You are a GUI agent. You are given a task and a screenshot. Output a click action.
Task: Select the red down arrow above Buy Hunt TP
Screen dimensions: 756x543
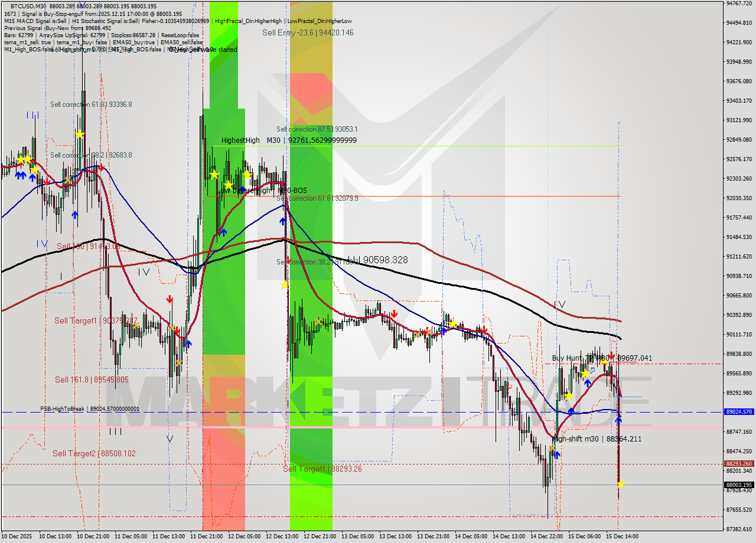pos(611,356)
